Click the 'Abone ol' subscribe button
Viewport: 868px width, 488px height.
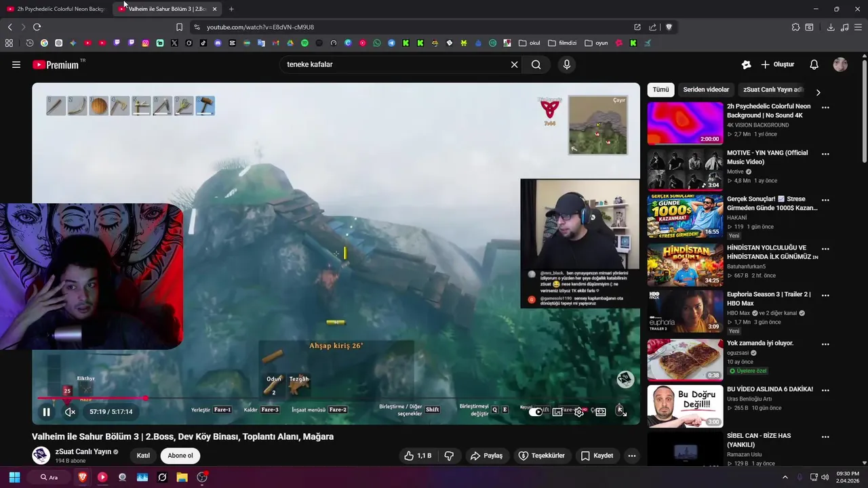pyautogui.click(x=180, y=455)
